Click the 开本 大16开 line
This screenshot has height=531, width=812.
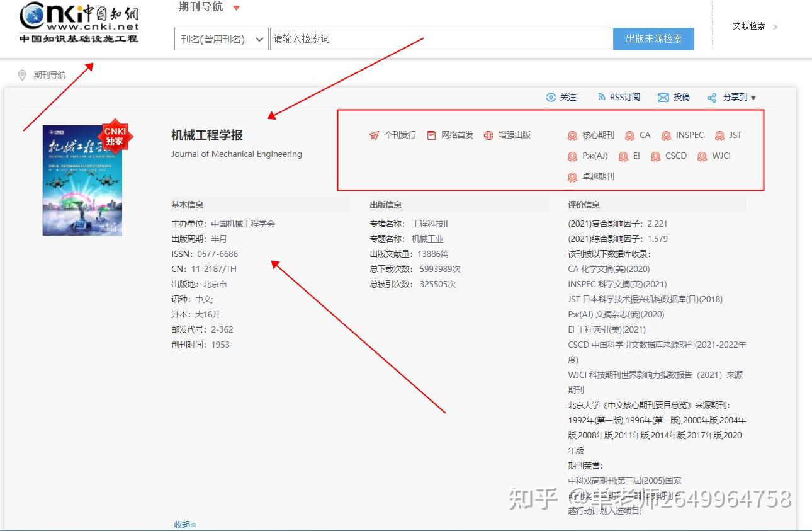point(196,314)
